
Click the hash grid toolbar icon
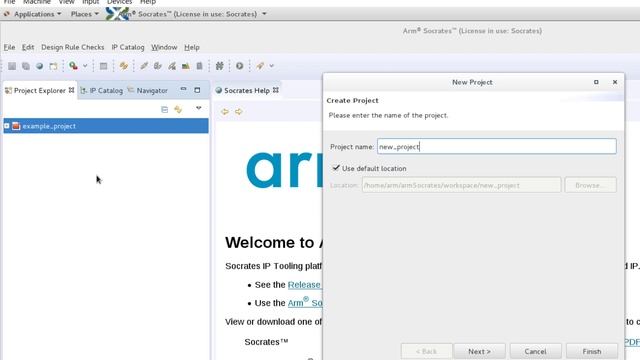220,66
